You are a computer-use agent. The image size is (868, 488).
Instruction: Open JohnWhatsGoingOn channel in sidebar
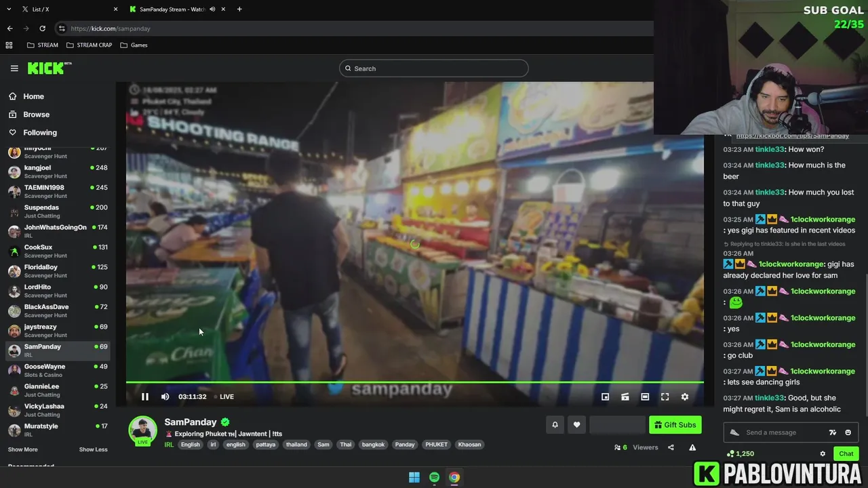point(58,231)
